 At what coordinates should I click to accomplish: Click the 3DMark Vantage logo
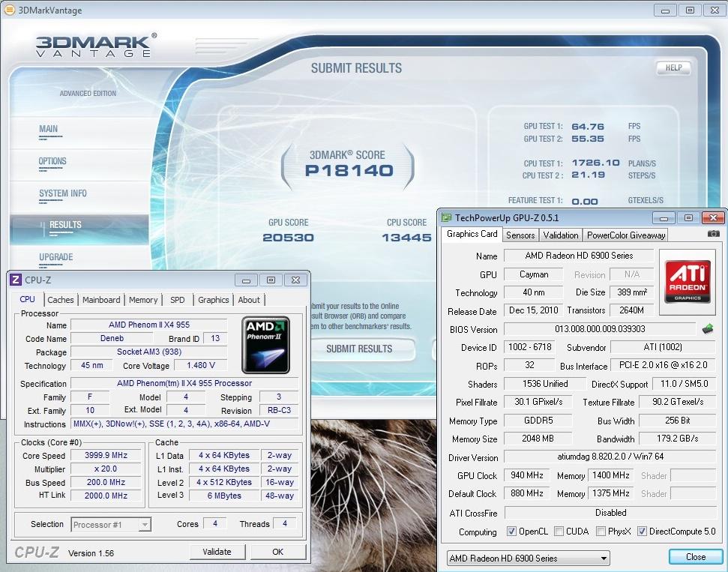pos(96,45)
